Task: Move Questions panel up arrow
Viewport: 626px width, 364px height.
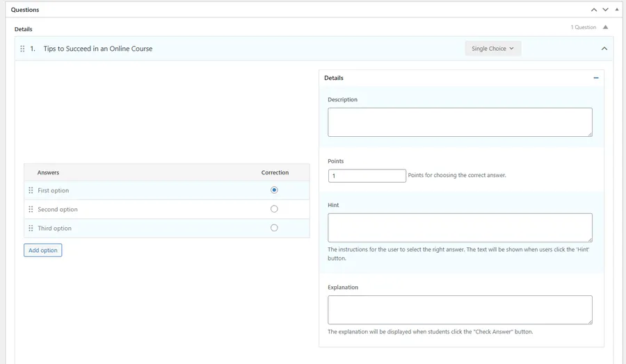Action: [x=594, y=10]
